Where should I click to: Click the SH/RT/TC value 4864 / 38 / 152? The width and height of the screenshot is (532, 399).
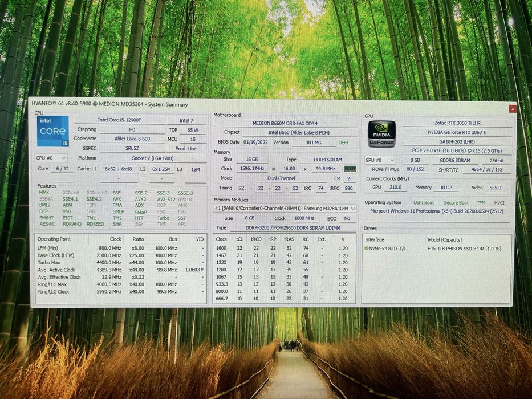(487, 169)
